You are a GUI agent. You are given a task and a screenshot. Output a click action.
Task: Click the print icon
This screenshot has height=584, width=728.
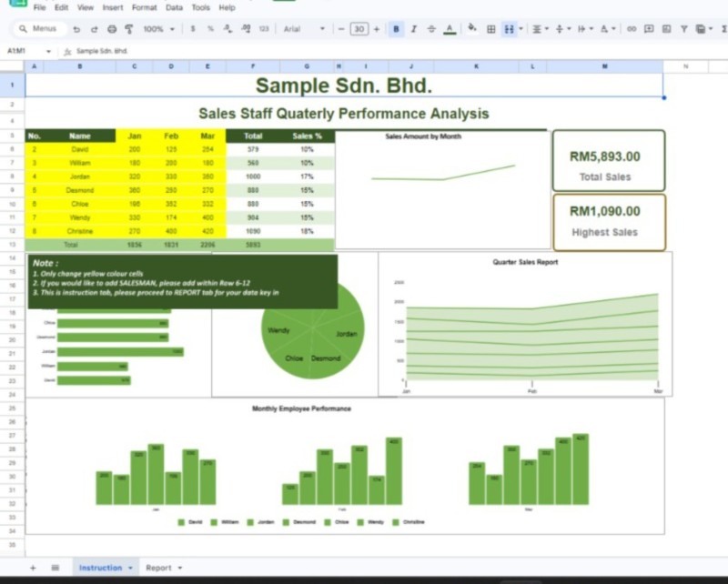tap(112, 29)
